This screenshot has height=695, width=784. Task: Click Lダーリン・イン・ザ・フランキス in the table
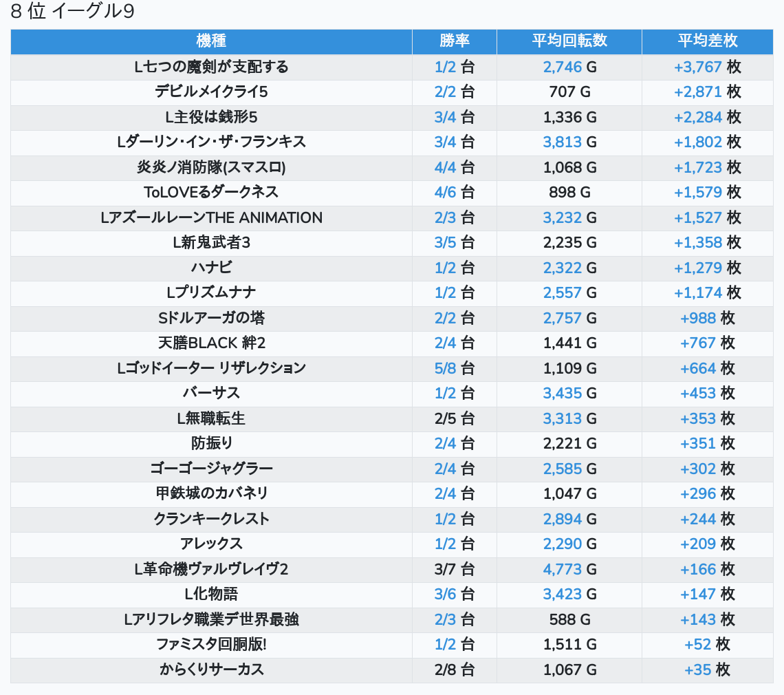[x=211, y=142]
